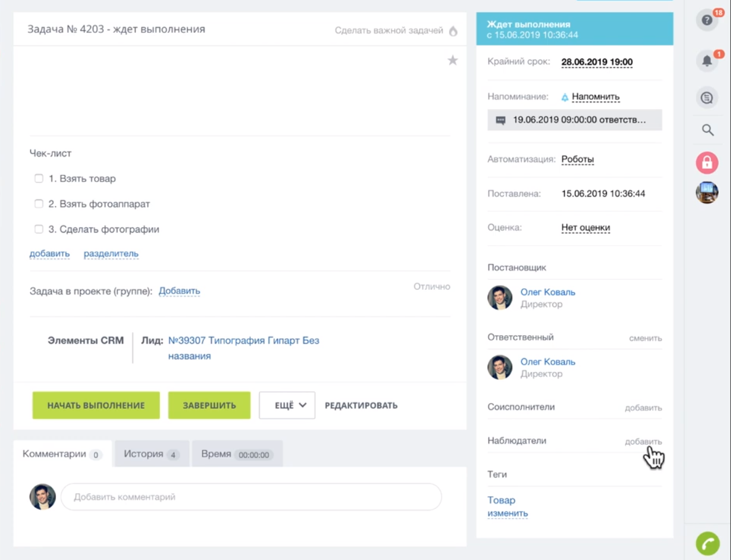Click the bell icon next to Напомнить

[565, 97]
